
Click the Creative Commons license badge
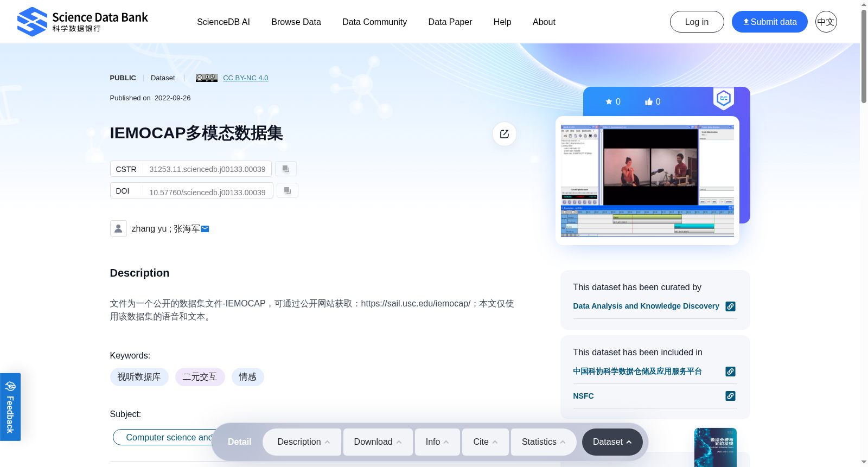pyautogui.click(x=207, y=78)
